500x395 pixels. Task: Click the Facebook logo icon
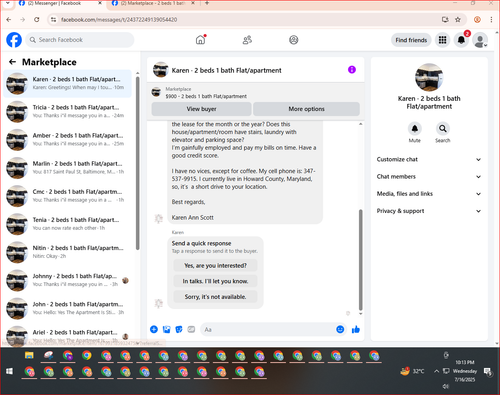14,40
